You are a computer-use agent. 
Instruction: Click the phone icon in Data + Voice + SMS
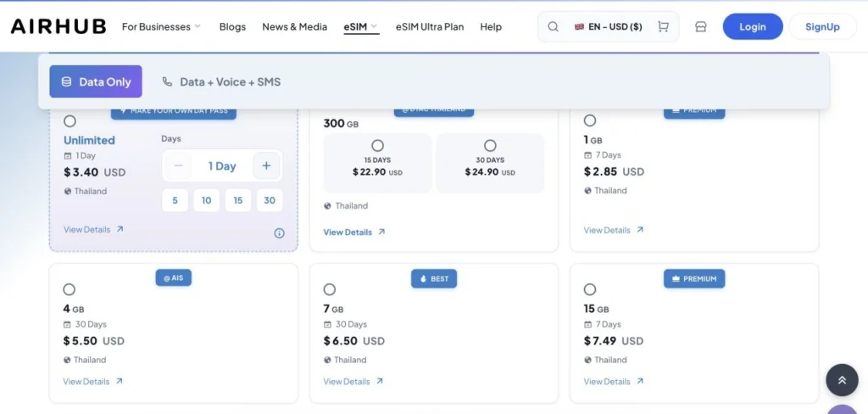pos(167,81)
